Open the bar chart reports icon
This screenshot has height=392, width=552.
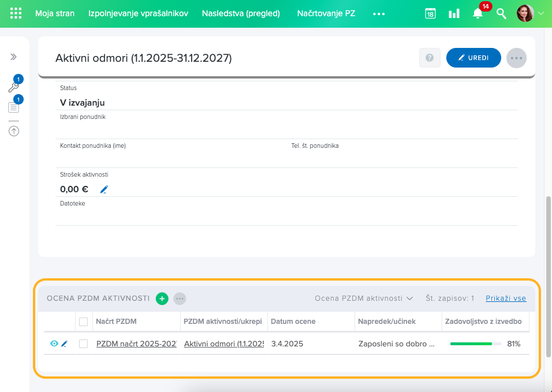pos(454,13)
